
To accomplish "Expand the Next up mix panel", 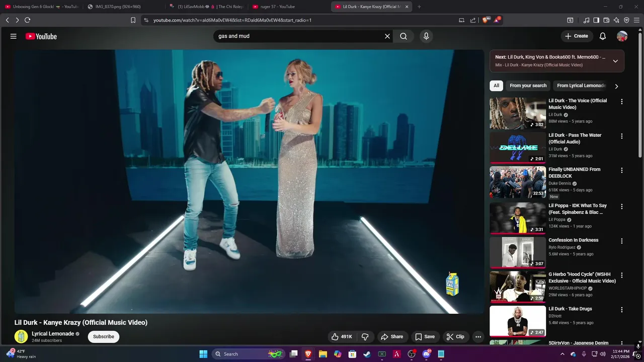I will [x=615, y=61].
